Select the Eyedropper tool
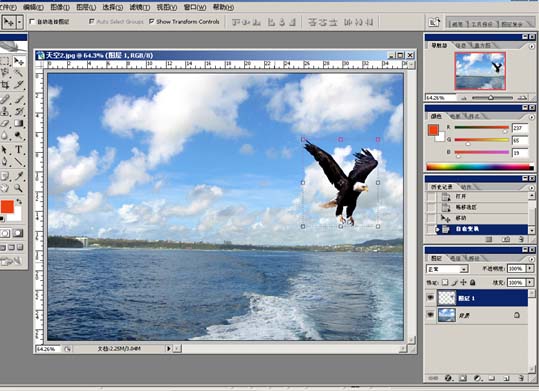 [19, 176]
